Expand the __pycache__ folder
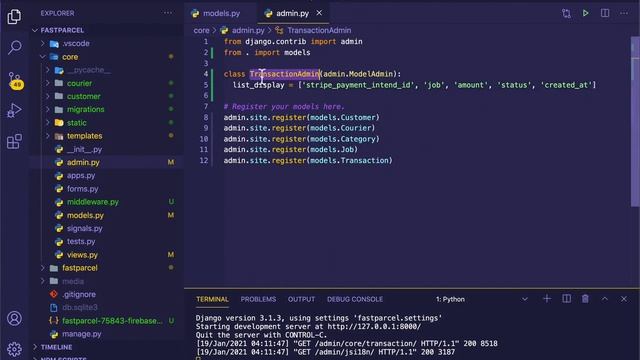This screenshot has width=640, height=360. (x=89, y=70)
